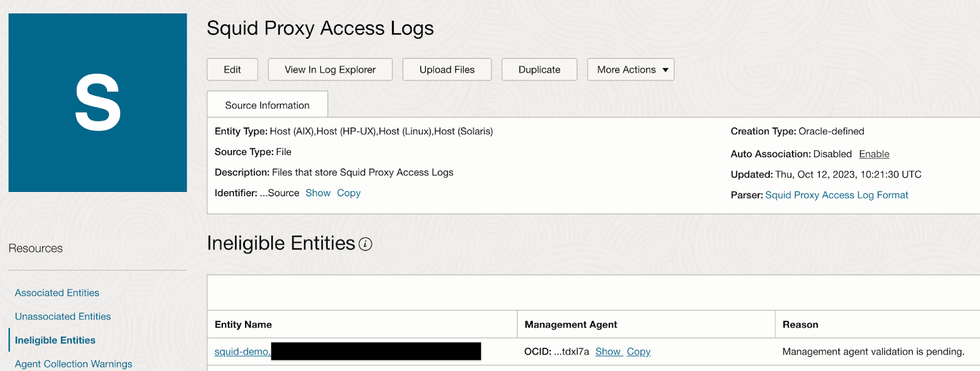Click the Edit button

coord(232,70)
